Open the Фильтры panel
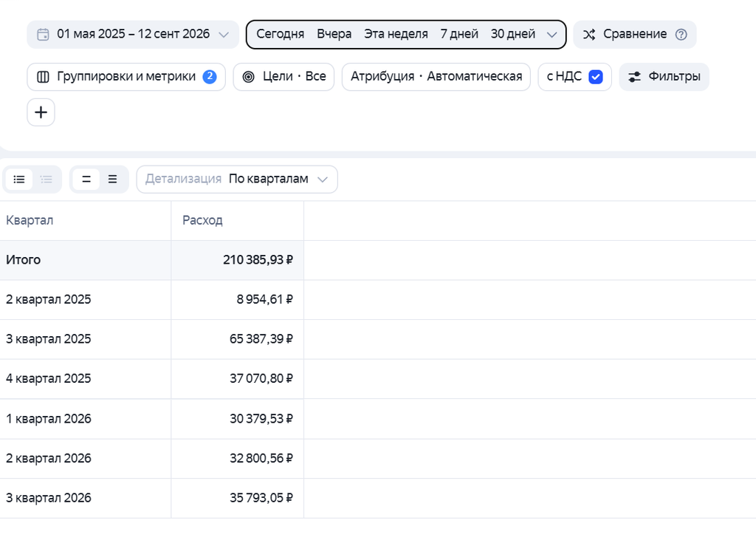Viewport: 756px width, 560px height. [x=664, y=77]
